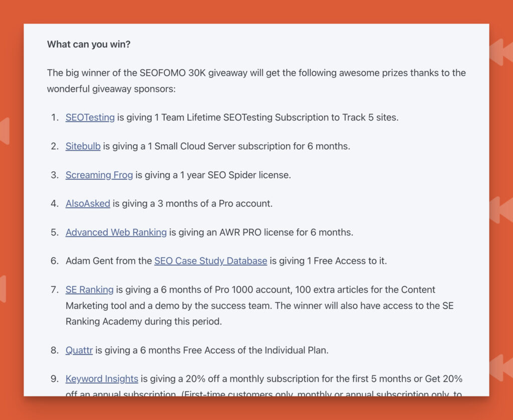Open the AlsoAsked link

point(88,204)
